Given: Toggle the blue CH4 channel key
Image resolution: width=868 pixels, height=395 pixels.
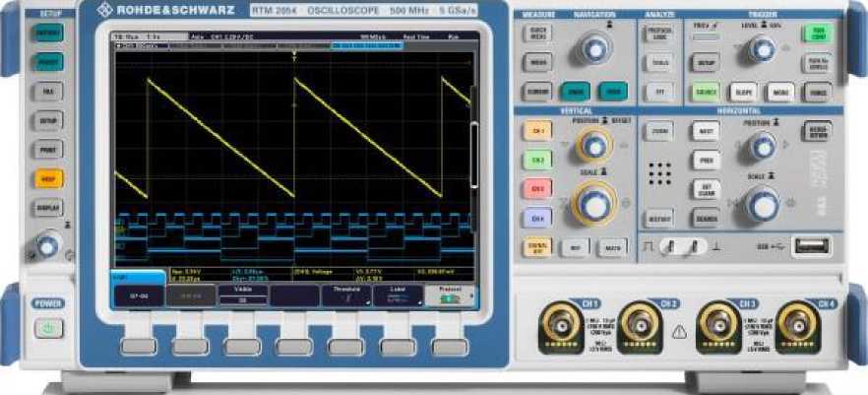Looking at the screenshot, I should [x=537, y=218].
